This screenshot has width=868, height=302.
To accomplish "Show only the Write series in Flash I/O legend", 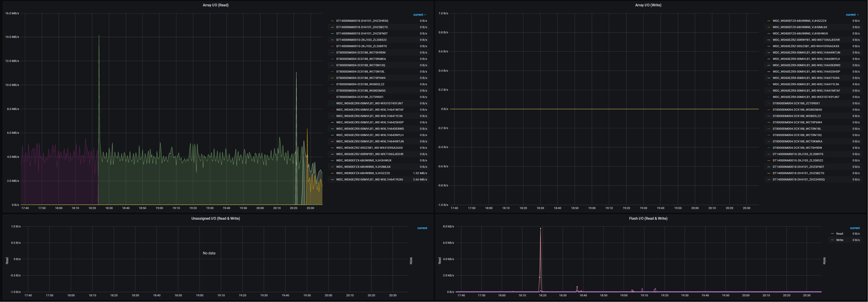I will click(840, 240).
